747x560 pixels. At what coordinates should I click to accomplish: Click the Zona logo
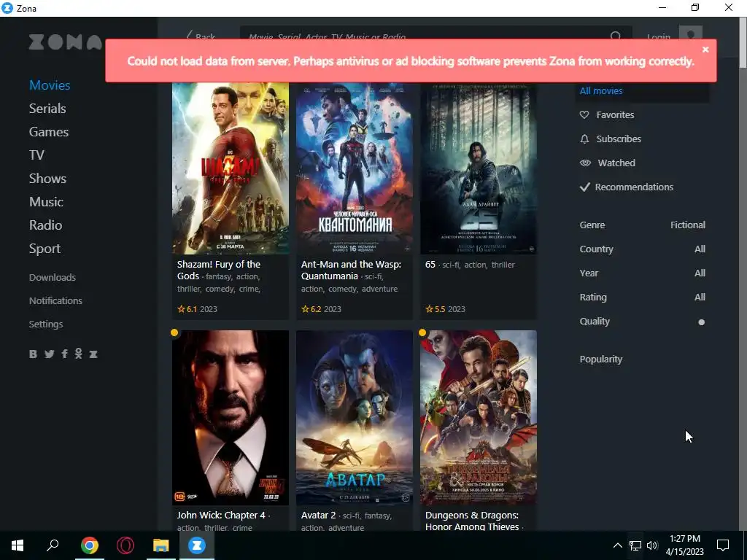(65, 42)
